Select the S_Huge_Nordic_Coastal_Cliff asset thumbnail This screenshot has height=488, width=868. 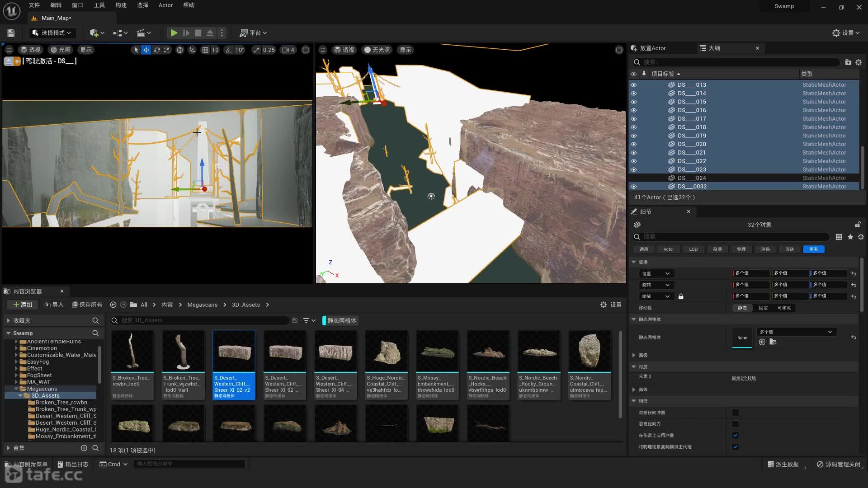pos(387,352)
